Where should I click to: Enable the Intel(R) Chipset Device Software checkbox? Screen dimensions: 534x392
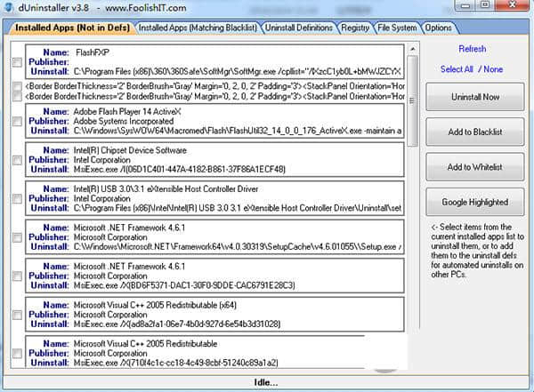coord(18,160)
